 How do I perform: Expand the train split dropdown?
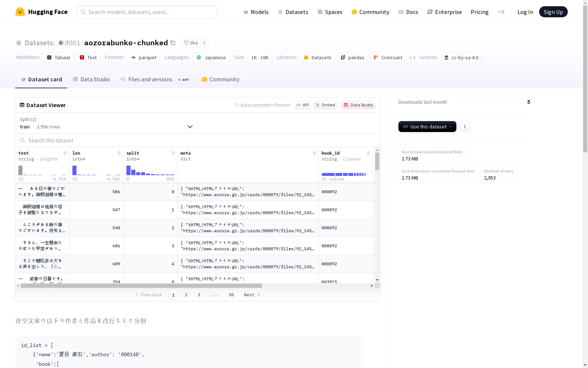[x=107, y=123]
